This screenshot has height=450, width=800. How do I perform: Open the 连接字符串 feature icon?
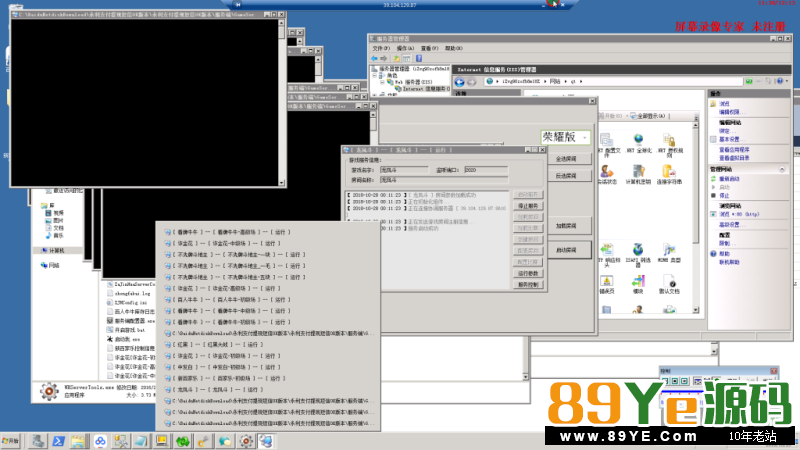(x=669, y=174)
